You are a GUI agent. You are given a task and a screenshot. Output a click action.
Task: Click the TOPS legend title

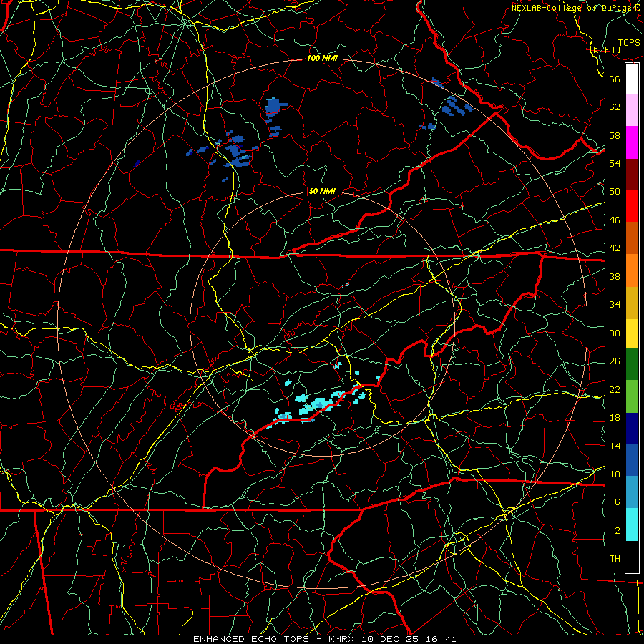(629, 43)
